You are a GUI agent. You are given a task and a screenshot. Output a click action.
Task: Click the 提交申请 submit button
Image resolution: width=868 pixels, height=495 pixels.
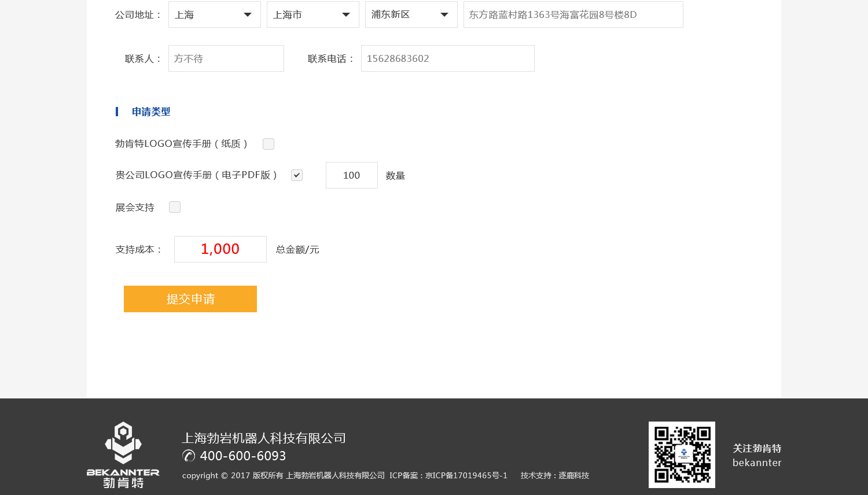[190, 299]
